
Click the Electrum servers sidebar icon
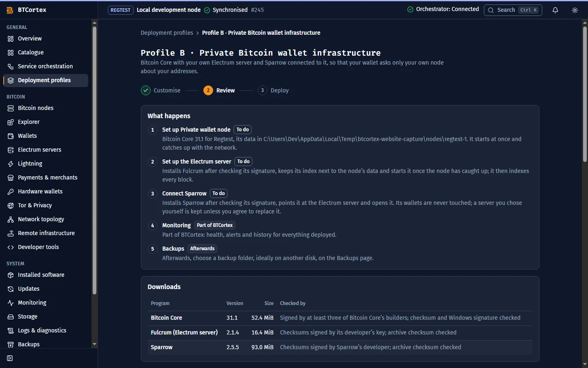coord(11,150)
